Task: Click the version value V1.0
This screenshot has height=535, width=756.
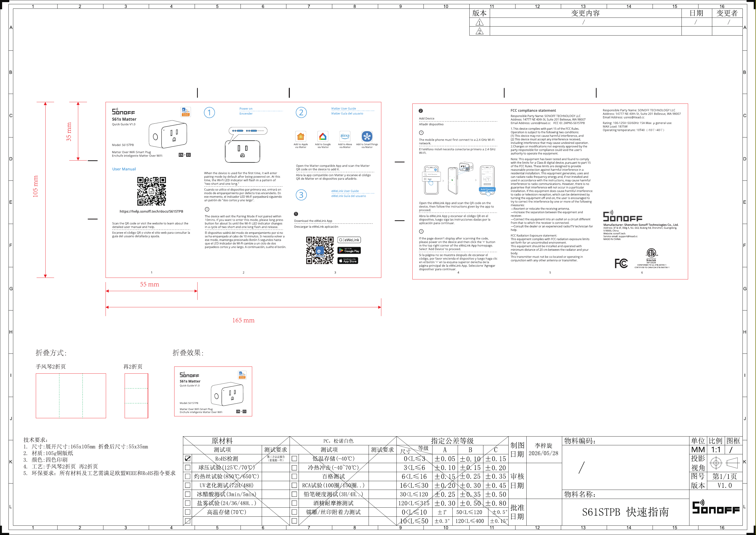Action: 725,486
